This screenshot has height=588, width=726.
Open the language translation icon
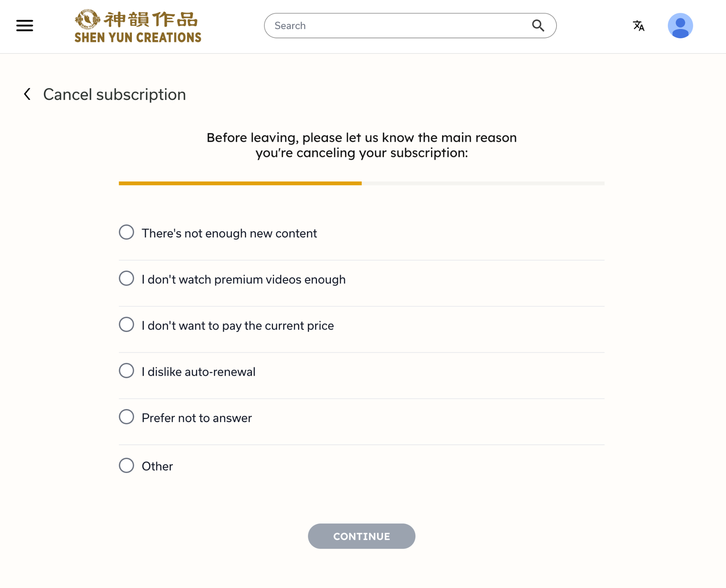(638, 26)
